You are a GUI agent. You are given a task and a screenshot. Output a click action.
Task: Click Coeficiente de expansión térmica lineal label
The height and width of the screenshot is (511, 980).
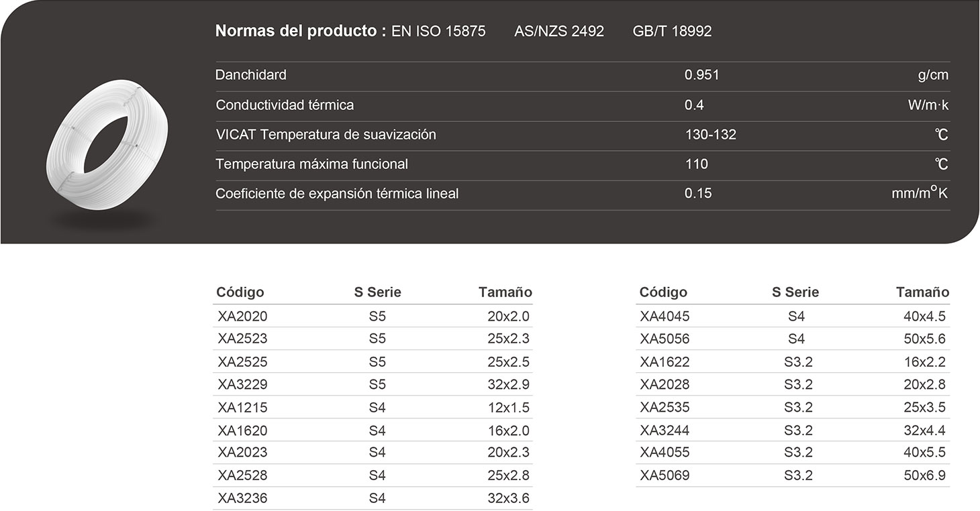(337, 194)
